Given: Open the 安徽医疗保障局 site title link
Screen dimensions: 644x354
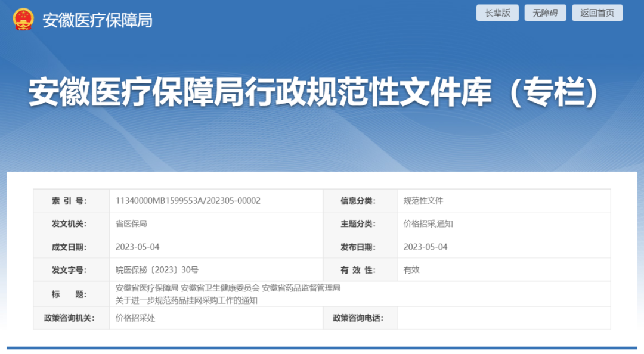Looking at the screenshot, I should (x=97, y=20).
